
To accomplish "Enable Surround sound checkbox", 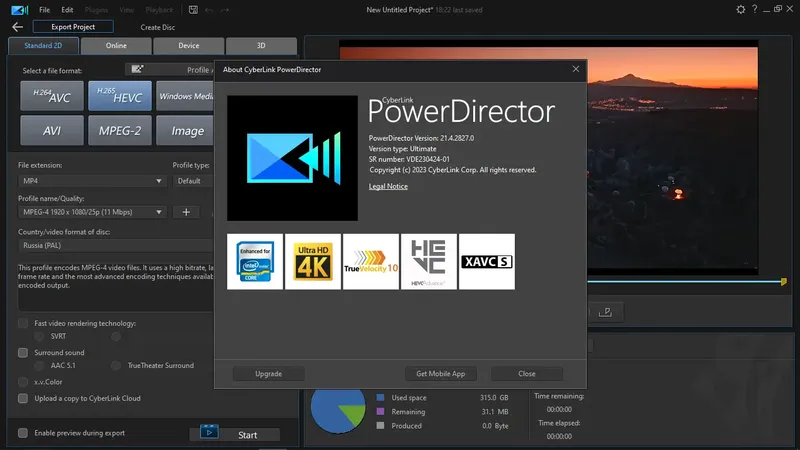I will [23, 353].
